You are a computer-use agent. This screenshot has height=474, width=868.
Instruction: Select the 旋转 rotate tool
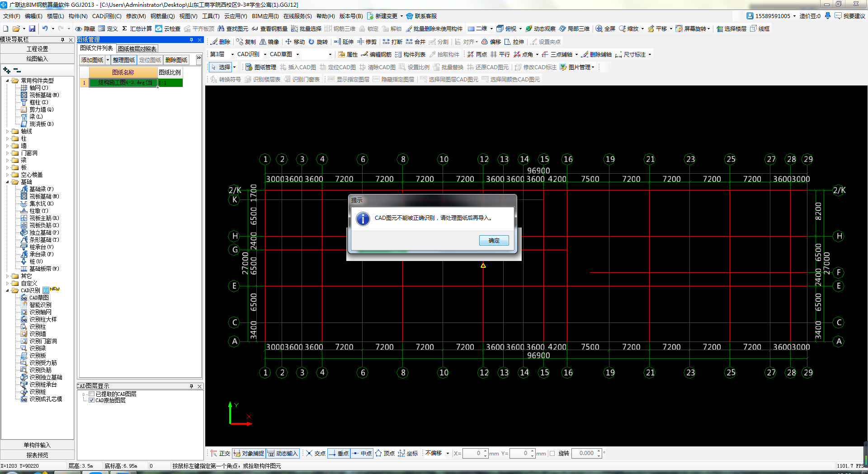(318, 42)
